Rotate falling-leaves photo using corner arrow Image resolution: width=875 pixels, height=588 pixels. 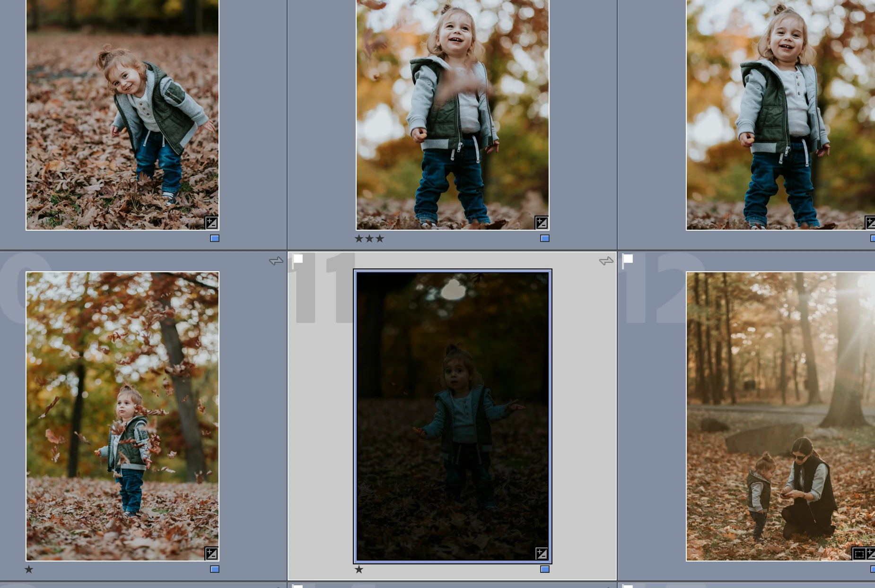click(276, 261)
